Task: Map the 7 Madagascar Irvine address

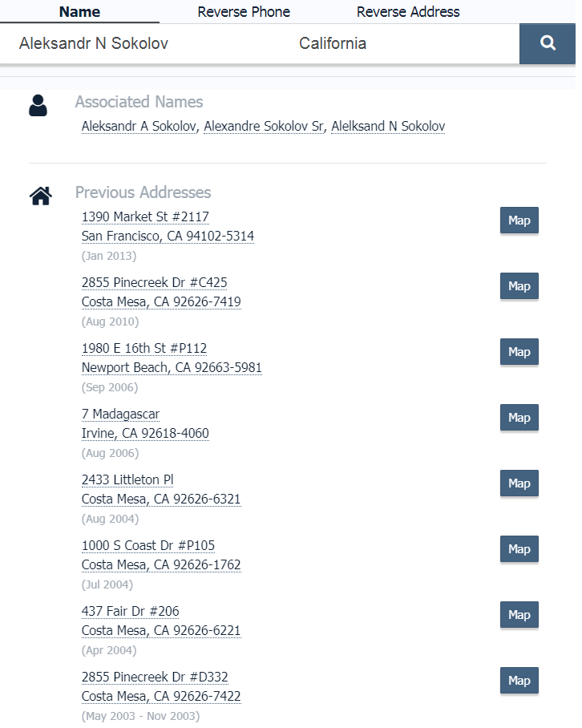Action: [x=519, y=418]
